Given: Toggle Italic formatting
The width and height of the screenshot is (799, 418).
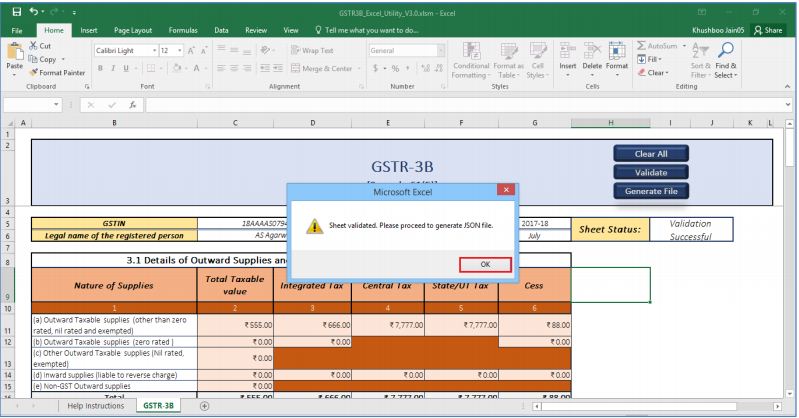Looking at the screenshot, I should coord(113,68).
